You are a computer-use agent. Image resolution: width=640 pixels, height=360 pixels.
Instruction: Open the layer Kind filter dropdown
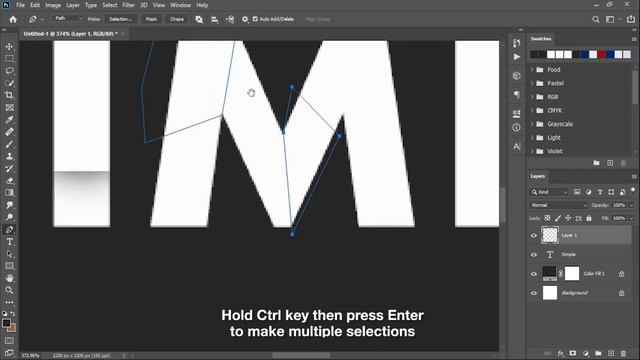[549, 192]
